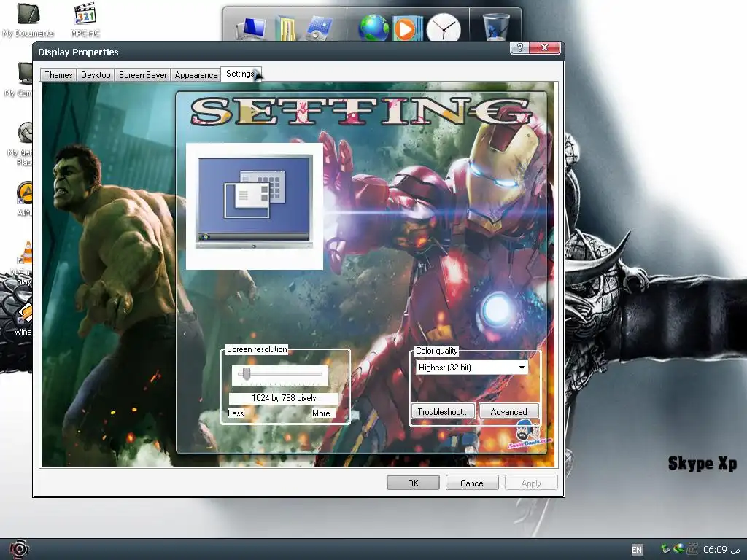Open My Documents desktop icon
The image size is (747, 560).
[x=28, y=19]
